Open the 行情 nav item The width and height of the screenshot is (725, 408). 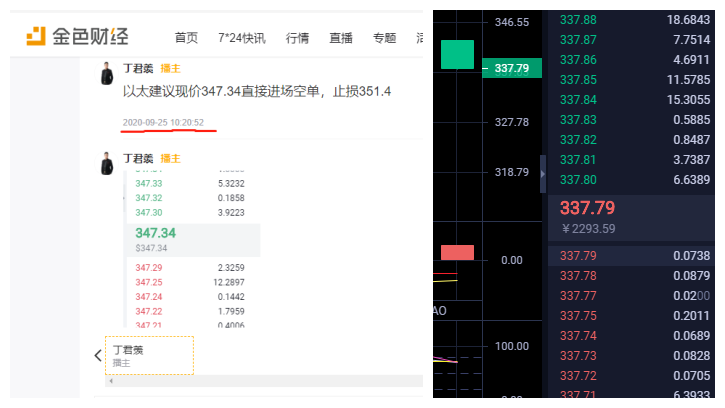click(x=297, y=38)
